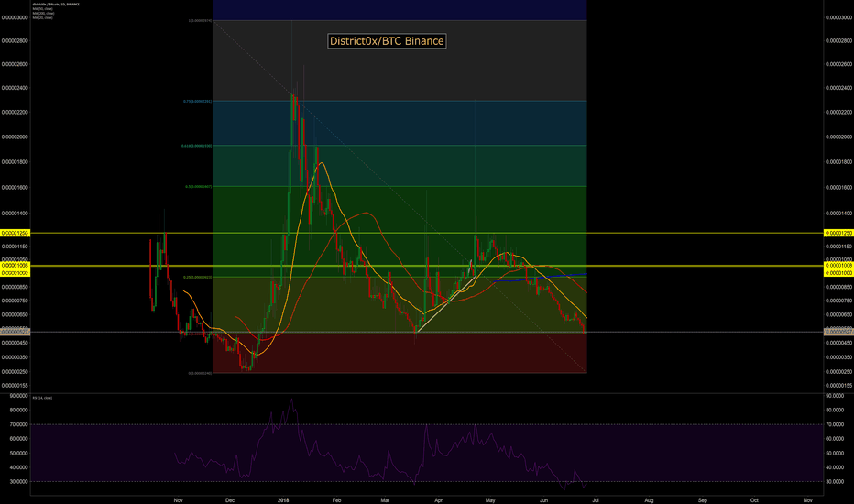This screenshot has height=504, width=854.
Task: Click 70.0000 RSI level on right scale
Action: pyautogui.click(x=835, y=424)
